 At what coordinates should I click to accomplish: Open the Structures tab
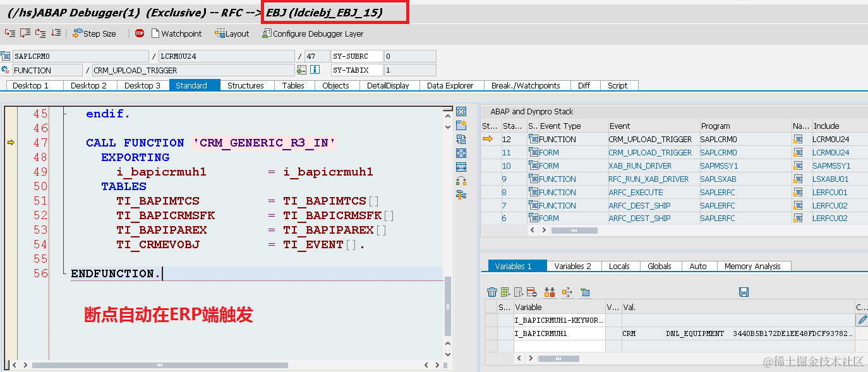246,85
